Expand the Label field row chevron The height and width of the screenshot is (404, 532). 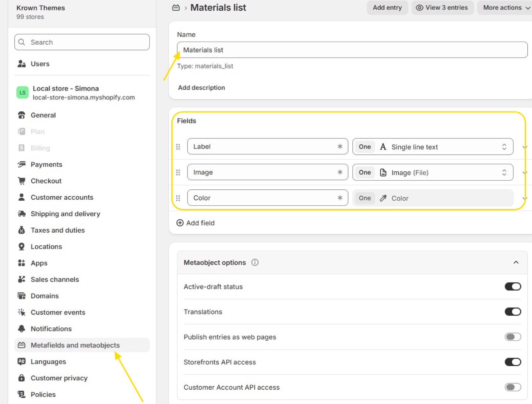click(x=525, y=147)
